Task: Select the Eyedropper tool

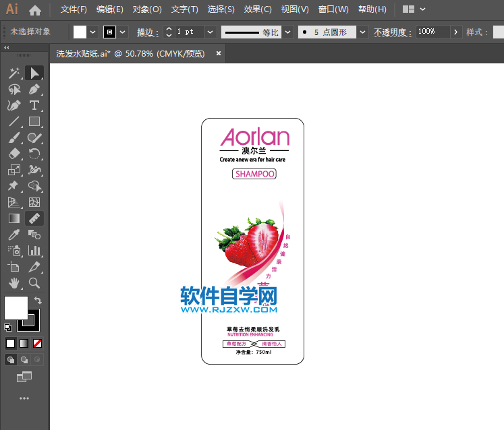Action: 13,235
